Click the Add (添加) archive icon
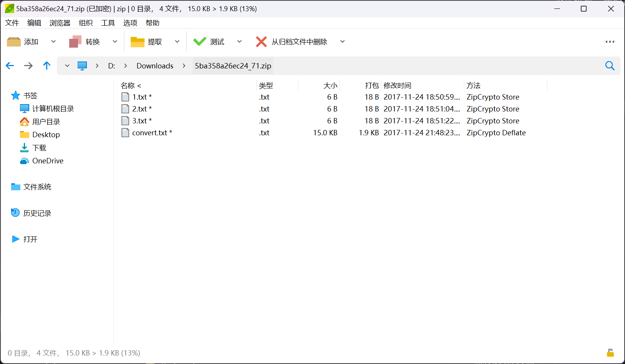 point(14,42)
